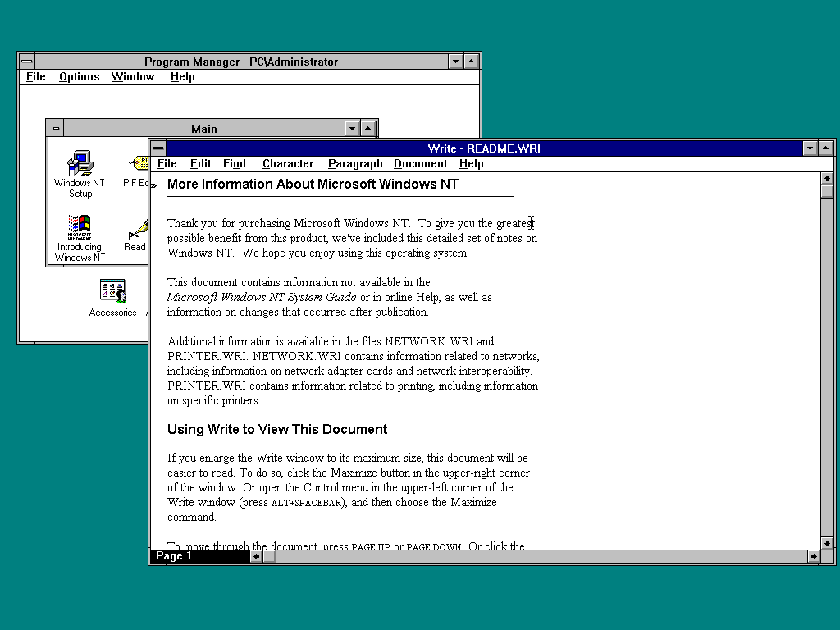
Task: Click the words "network adapter cards"
Action: tap(339, 371)
